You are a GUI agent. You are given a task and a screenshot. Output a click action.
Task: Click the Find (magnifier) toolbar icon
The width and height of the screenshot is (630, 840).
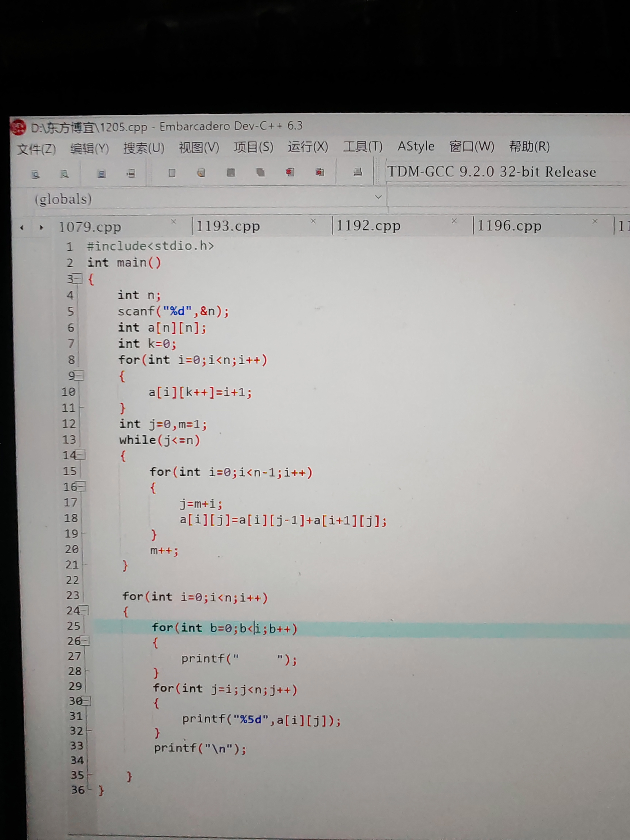click(35, 174)
